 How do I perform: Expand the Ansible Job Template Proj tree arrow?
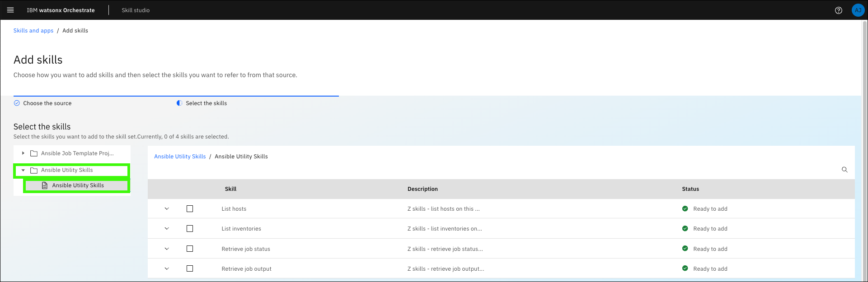[23, 153]
